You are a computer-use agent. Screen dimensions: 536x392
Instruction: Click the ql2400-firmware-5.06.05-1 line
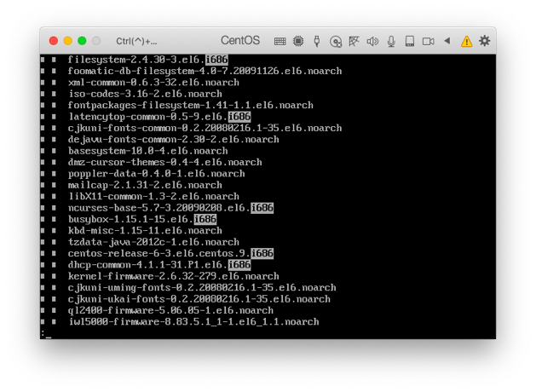pos(170,310)
